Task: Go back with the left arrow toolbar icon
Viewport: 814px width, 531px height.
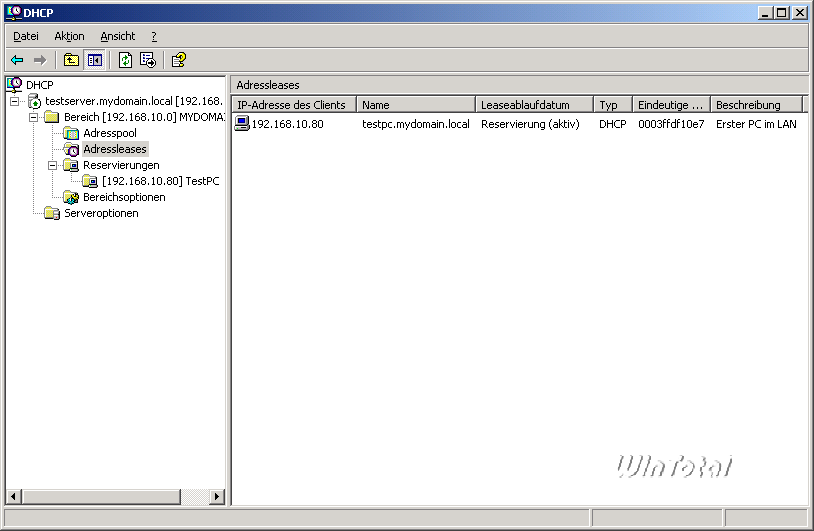Action: 17,60
